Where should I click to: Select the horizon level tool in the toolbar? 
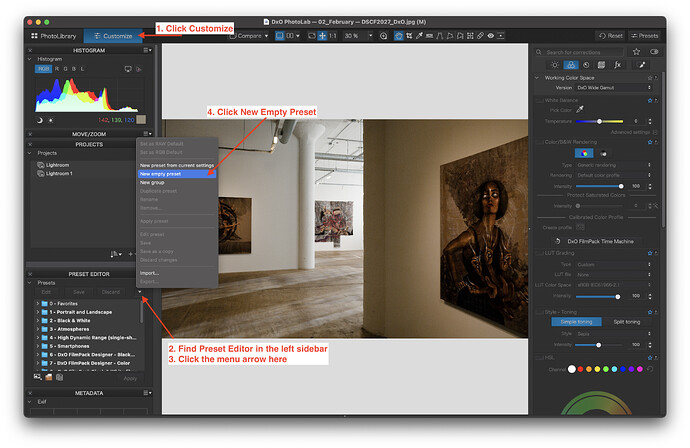[429, 36]
